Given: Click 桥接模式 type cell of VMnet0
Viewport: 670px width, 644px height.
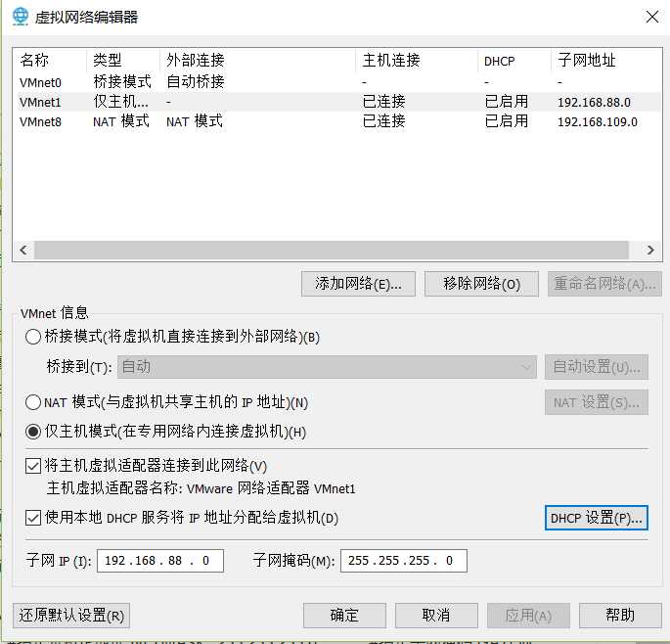Looking at the screenshot, I should click(x=122, y=81).
